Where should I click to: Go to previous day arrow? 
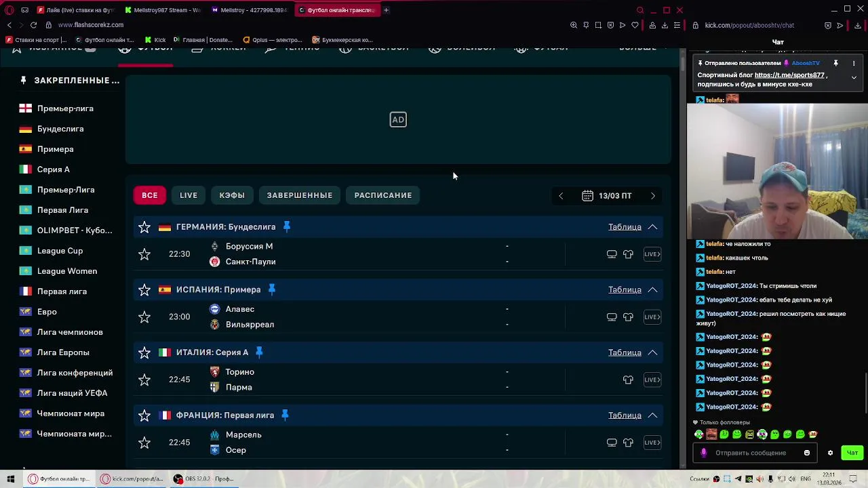(x=561, y=196)
